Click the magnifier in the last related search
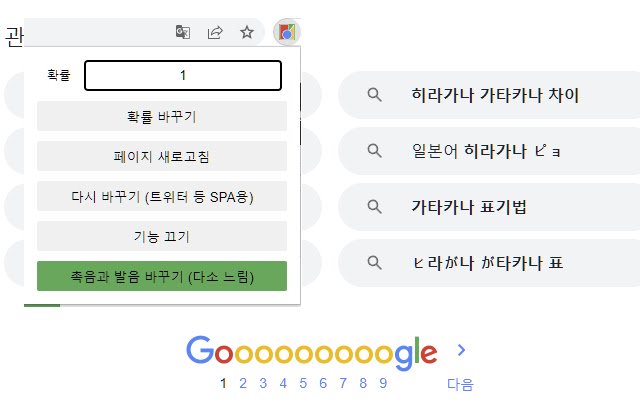The width and height of the screenshot is (640, 400). pos(374,262)
